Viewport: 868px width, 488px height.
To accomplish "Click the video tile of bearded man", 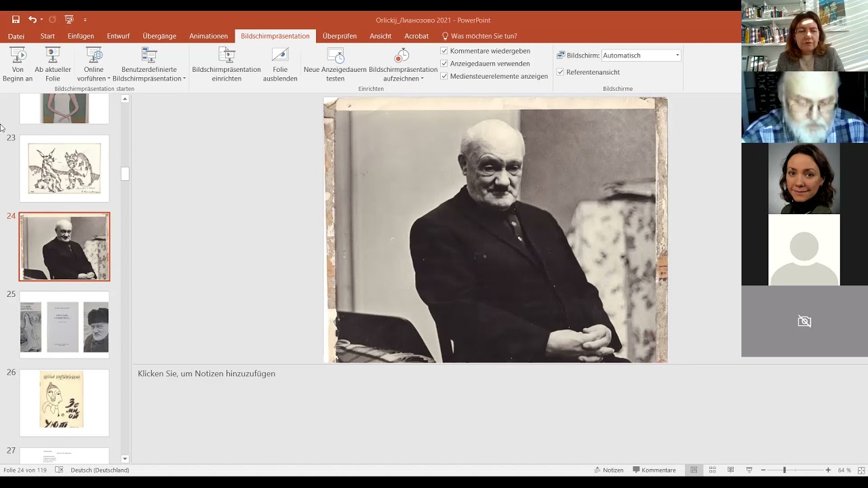I will click(x=804, y=107).
